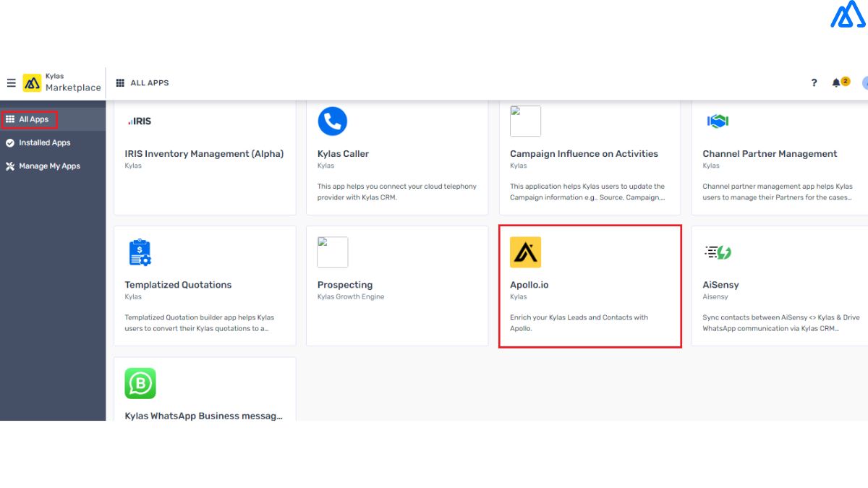Select Manage My Apps in the sidebar
This screenshot has width=868, height=488.
coord(45,166)
